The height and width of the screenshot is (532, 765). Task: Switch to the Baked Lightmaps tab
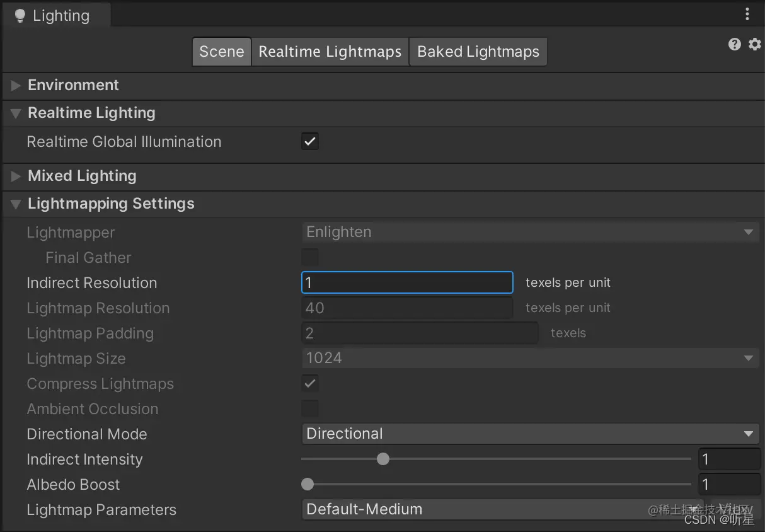click(x=478, y=52)
